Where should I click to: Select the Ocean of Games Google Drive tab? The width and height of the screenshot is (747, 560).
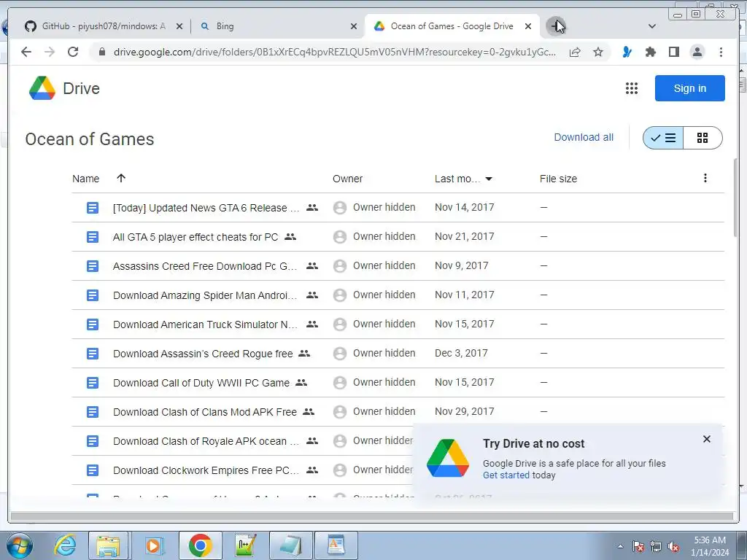452,26
